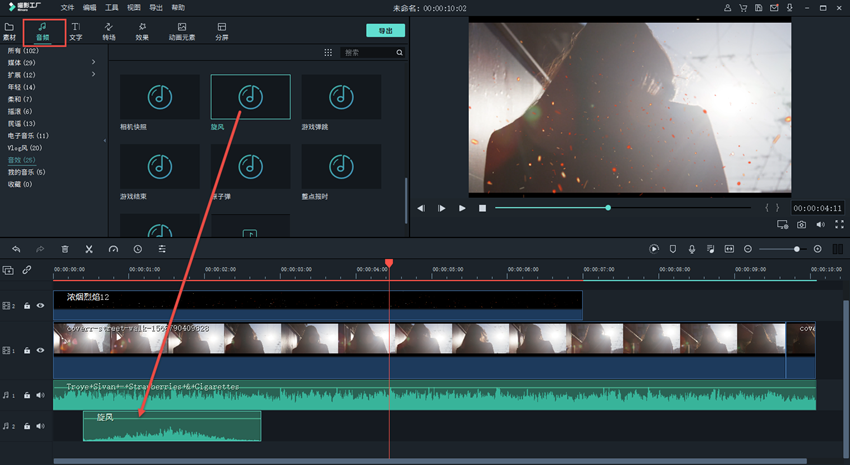Click the add track manager icon
Viewport: 850px width, 465px height.
(8, 270)
